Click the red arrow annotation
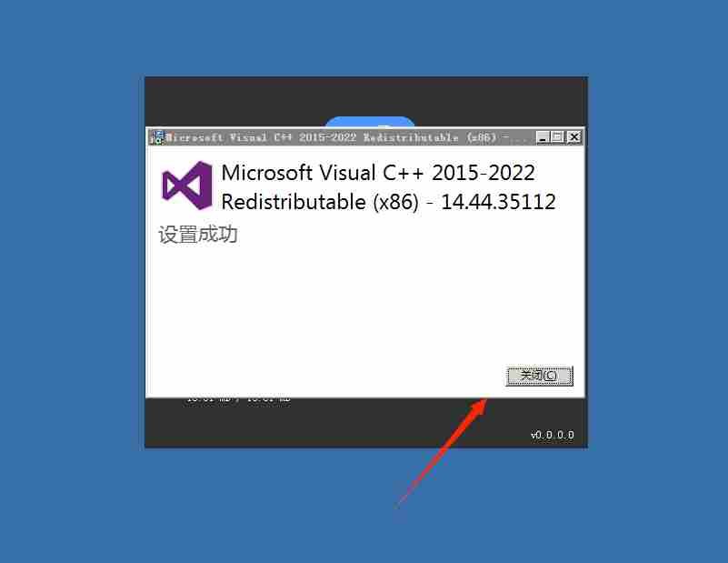 pyautogui.click(x=442, y=452)
